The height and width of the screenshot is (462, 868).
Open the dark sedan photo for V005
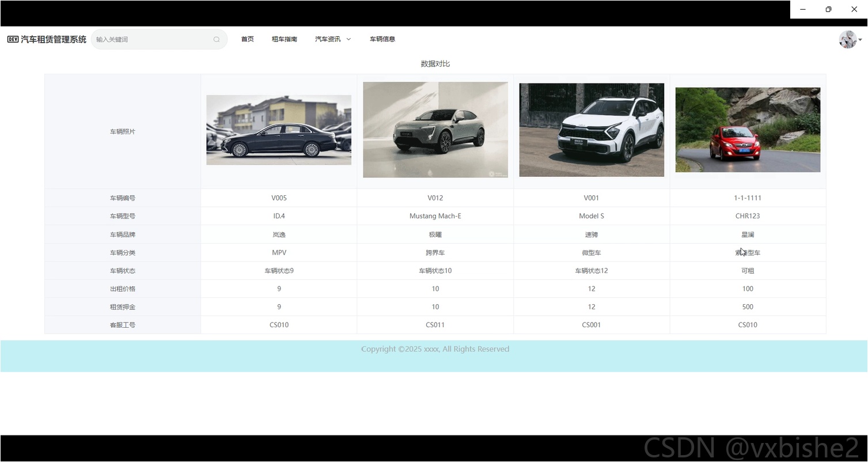tap(279, 130)
